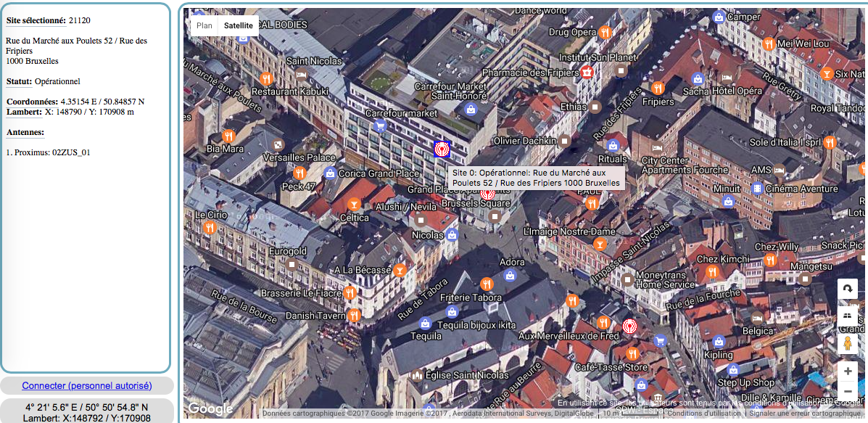The image size is (868, 423).
Task: Click the Sole d'Italia restaurant icon
Action: [829, 142]
